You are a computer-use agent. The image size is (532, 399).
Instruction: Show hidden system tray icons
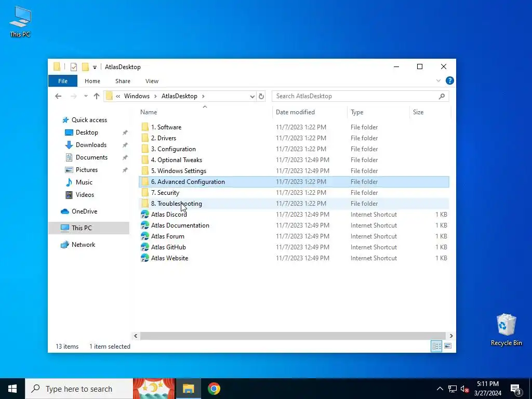440,389
